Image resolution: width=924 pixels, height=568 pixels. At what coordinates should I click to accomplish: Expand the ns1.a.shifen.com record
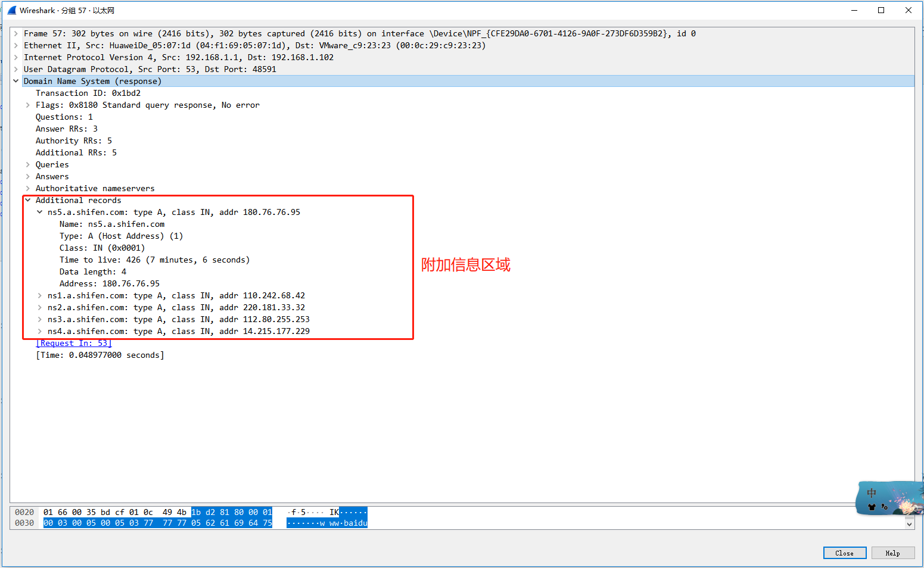pos(40,296)
